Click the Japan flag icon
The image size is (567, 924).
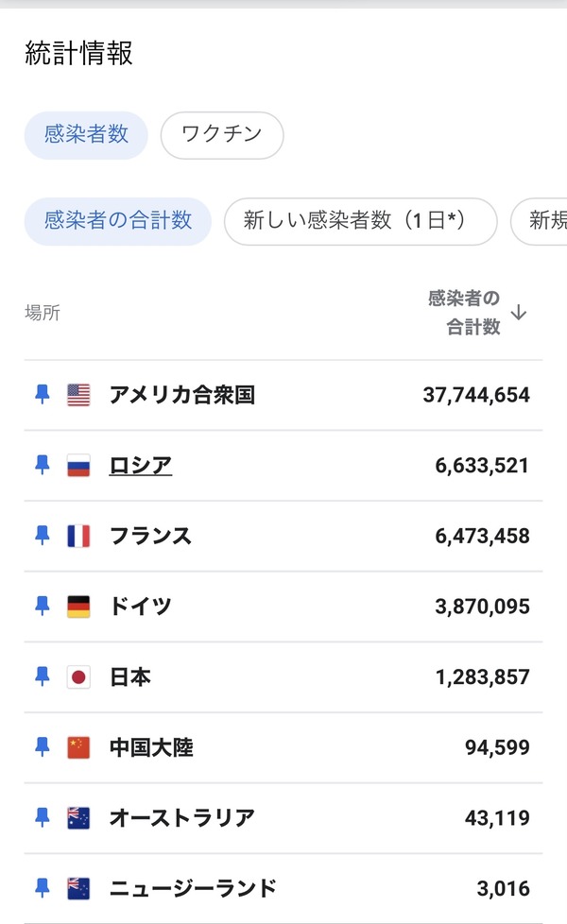(x=78, y=677)
